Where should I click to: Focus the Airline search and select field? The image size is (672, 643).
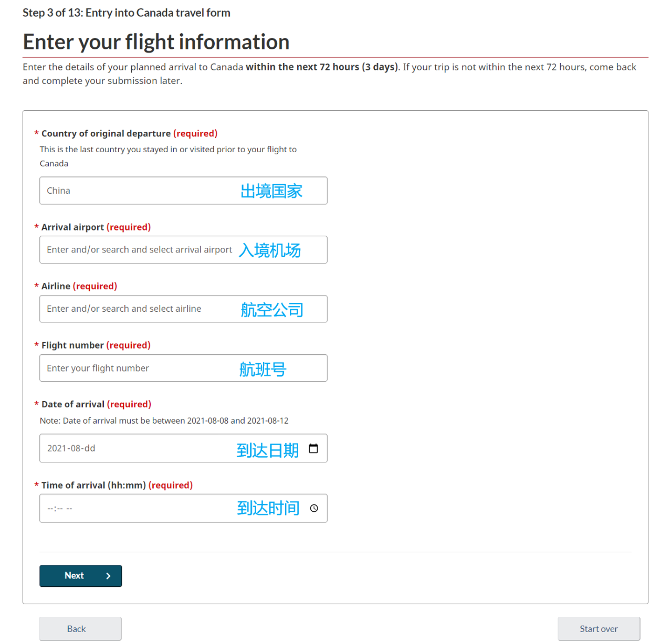coord(183,309)
